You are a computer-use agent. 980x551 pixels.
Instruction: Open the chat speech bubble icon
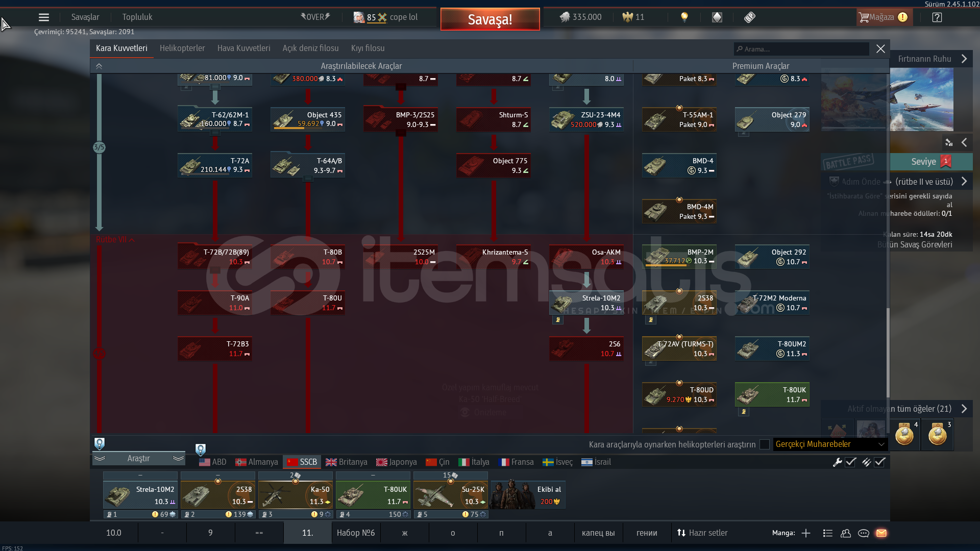864,533
